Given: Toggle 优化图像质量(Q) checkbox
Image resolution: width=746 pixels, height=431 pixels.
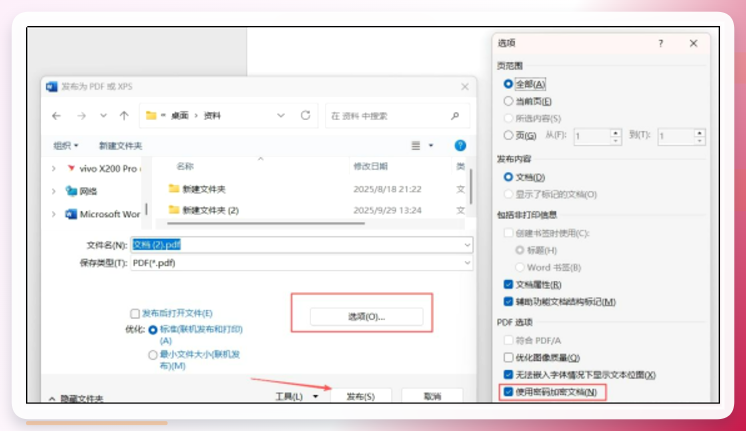Looking at the screenshot, I should [508, 357].
